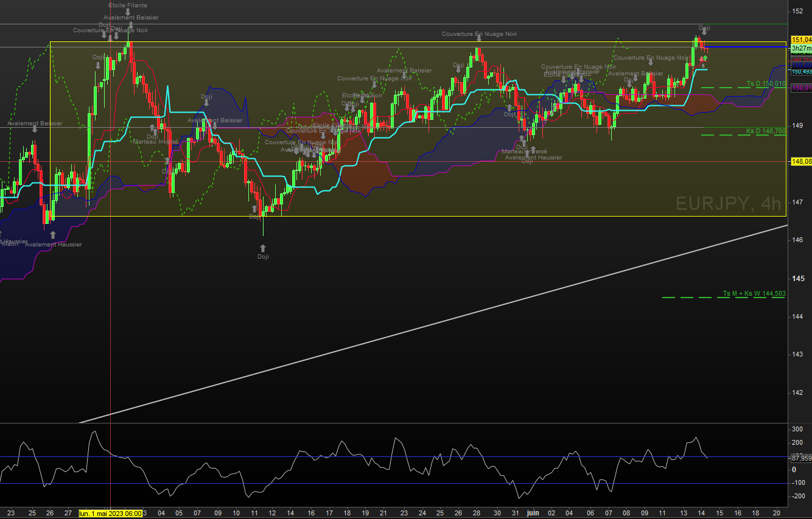This screenshot has width=812, height=519.
Task: Select the yellow 148,08 price tag
Action: pos(800,161)
